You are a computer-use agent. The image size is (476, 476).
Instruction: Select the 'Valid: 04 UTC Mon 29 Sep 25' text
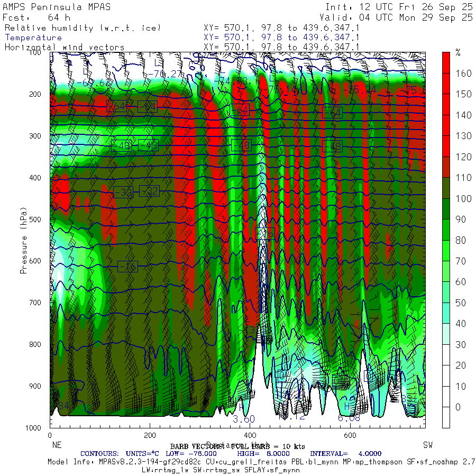(x=396, y=17)
